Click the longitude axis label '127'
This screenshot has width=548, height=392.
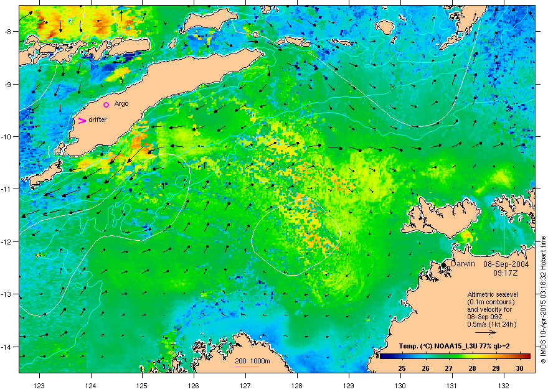[245, 386]
